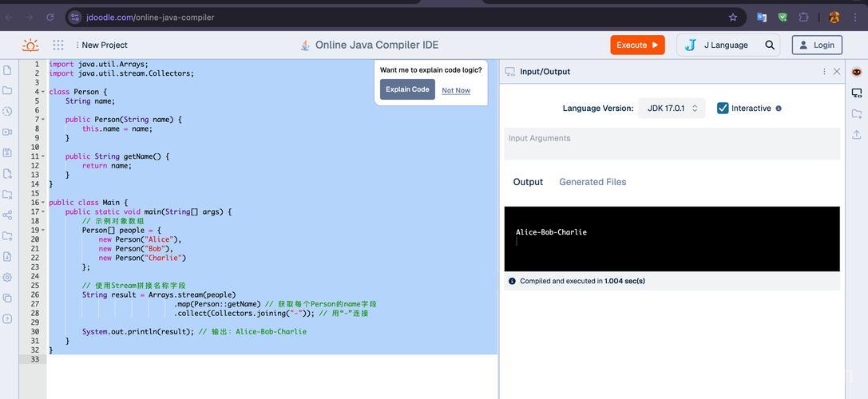Click the copy icon in left sidebar
The width and height of the screenshot is (868, 399).
pyautogui.click(x=7, y=298)
